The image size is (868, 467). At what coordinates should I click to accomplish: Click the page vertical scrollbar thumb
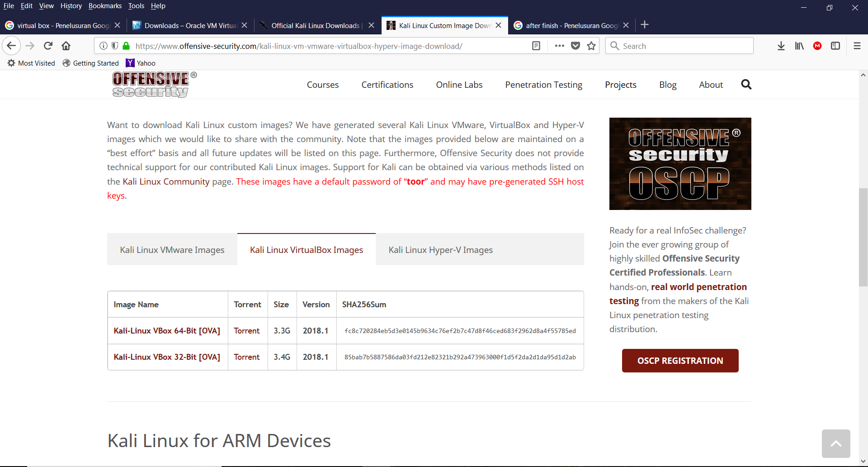click(x=863, y=237)
